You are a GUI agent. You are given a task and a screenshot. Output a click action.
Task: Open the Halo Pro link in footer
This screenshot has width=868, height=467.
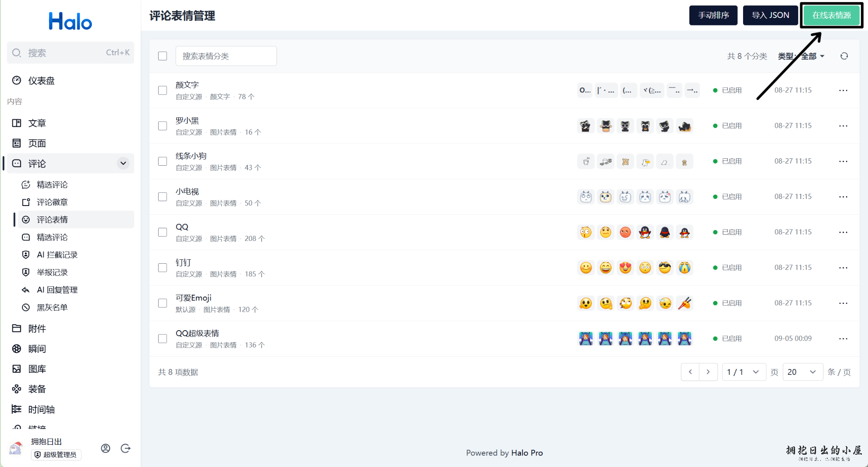pos(527,453)
